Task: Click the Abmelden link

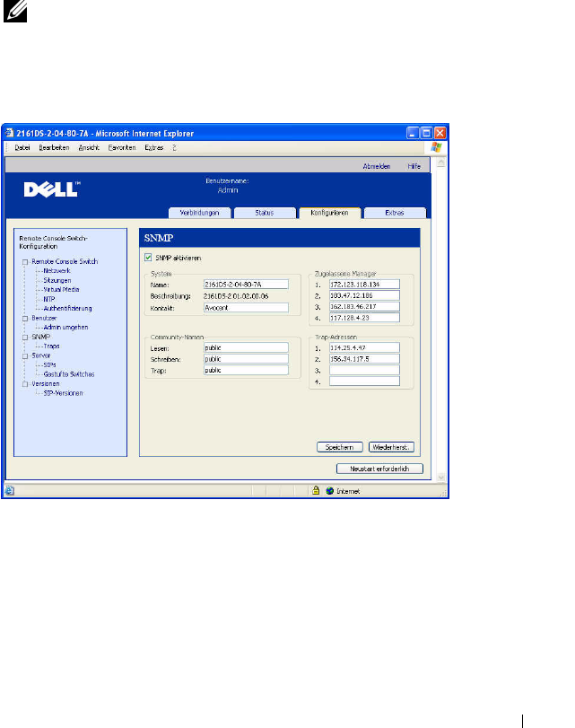Action: [x=376, y=166]
